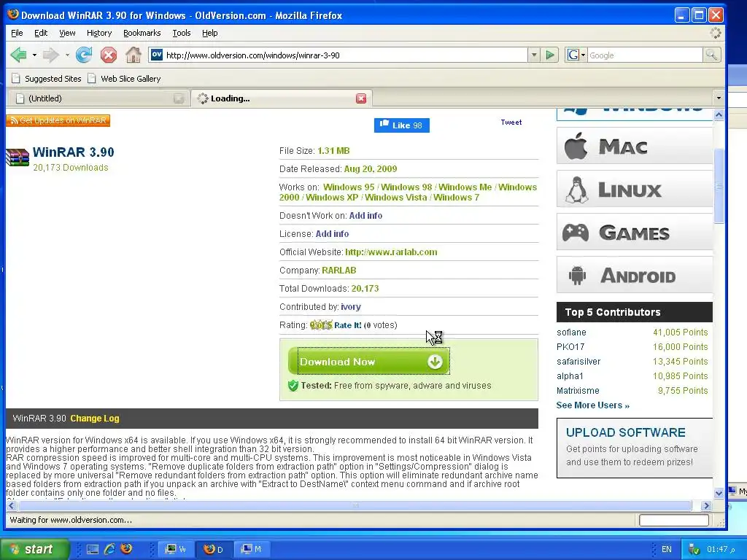Image resolution: width=747 pixels, height=560 pixels.
Task: Reload the page with the blue refresh icon
Action: coord(84,55)
